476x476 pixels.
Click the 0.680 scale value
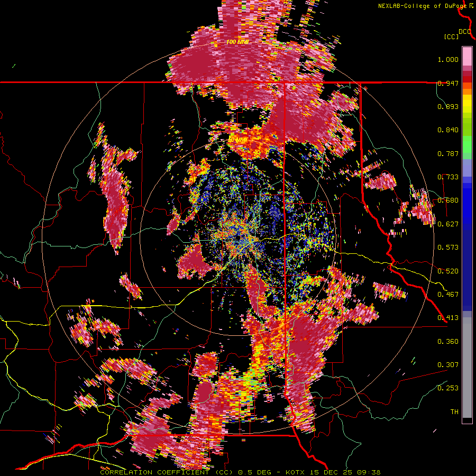(x=448, y=200)
